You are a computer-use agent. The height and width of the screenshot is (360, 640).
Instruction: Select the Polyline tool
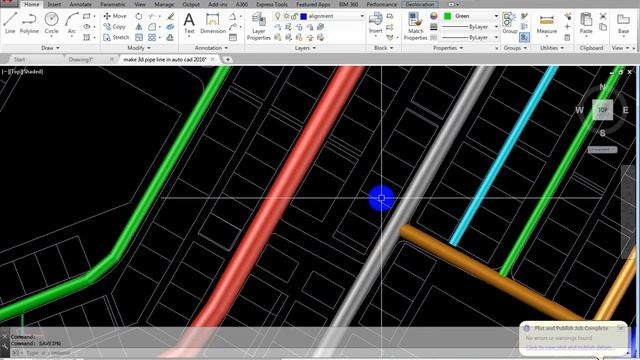pyautogui.click(x=29, y=22)
